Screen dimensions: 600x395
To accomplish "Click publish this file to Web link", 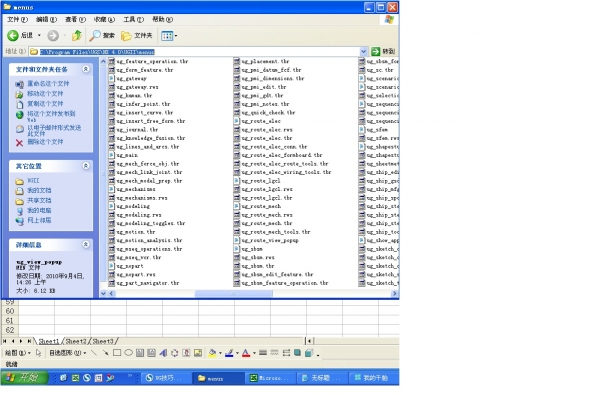I will pyautogui.click(x=51, y=116).
